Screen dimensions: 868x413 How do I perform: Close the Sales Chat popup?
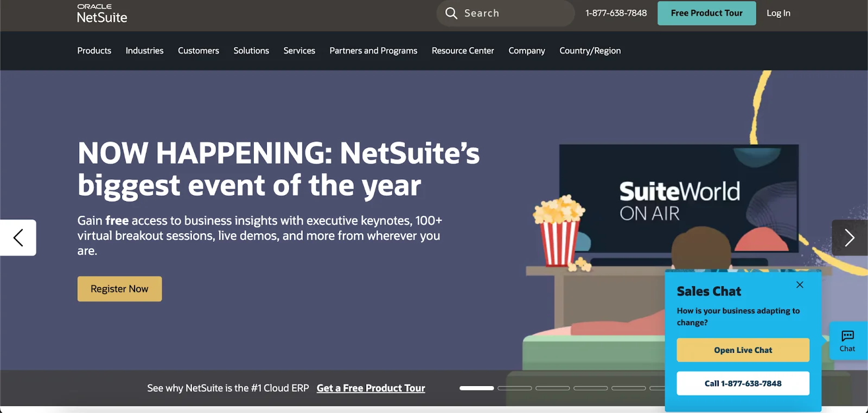pos(800,285)
